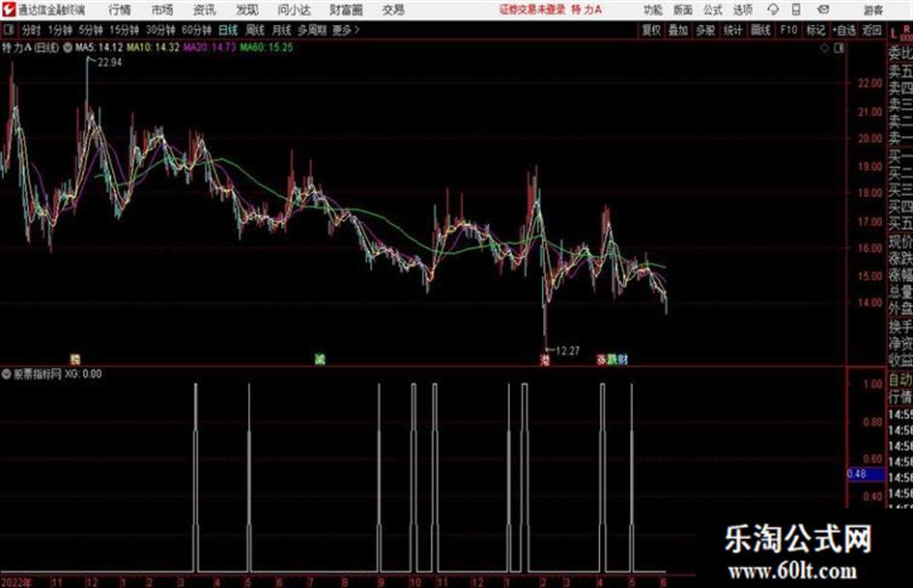Click the 多股 toolbar button
Screen dimensions: 913x588
pos(705,30)
